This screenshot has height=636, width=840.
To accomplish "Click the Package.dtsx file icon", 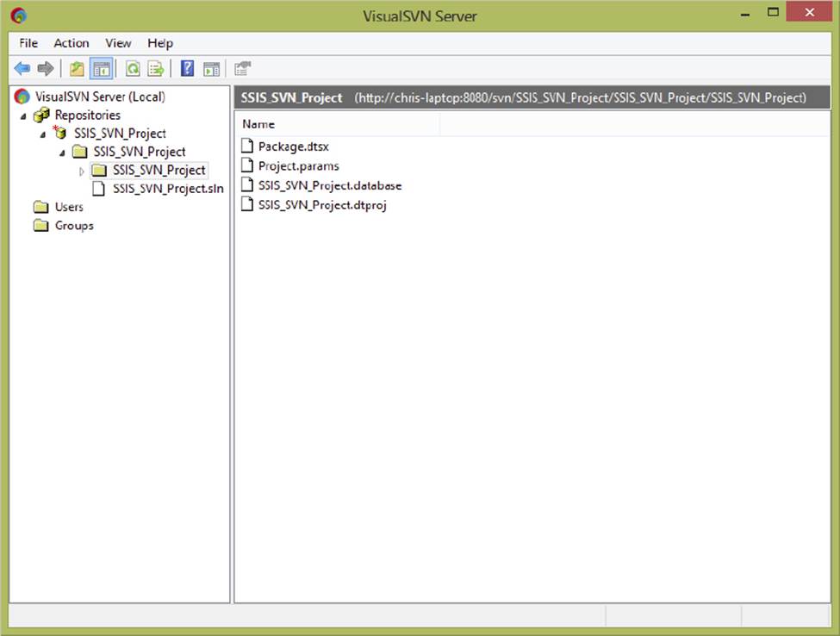I will (247, 146).
